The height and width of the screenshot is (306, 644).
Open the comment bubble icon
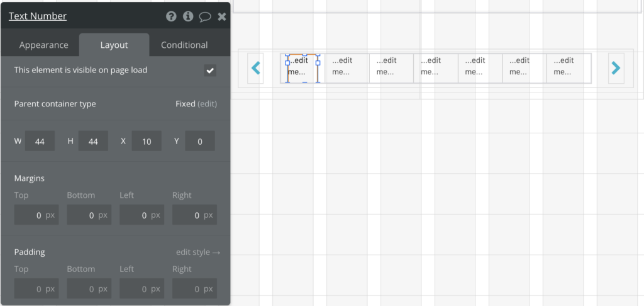pyautogui.click(x=205, y=17)
